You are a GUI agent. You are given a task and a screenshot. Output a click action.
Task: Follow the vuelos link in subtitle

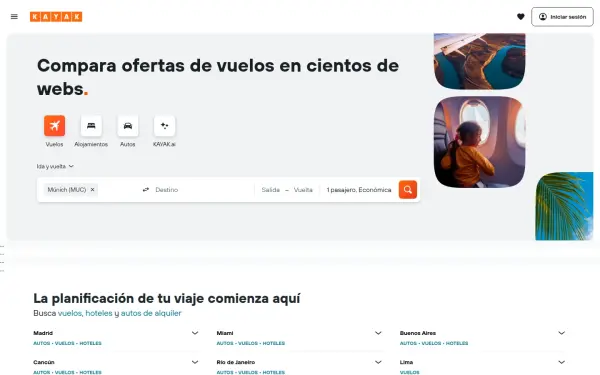pyautogui.click(x=70, y=313)
